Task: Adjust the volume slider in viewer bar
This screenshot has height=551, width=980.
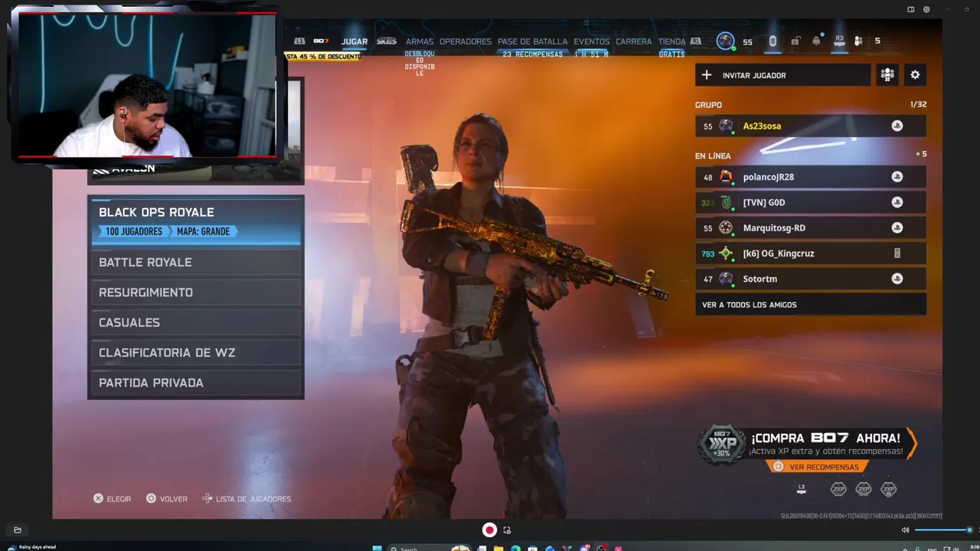Action: tap(943, 530)
